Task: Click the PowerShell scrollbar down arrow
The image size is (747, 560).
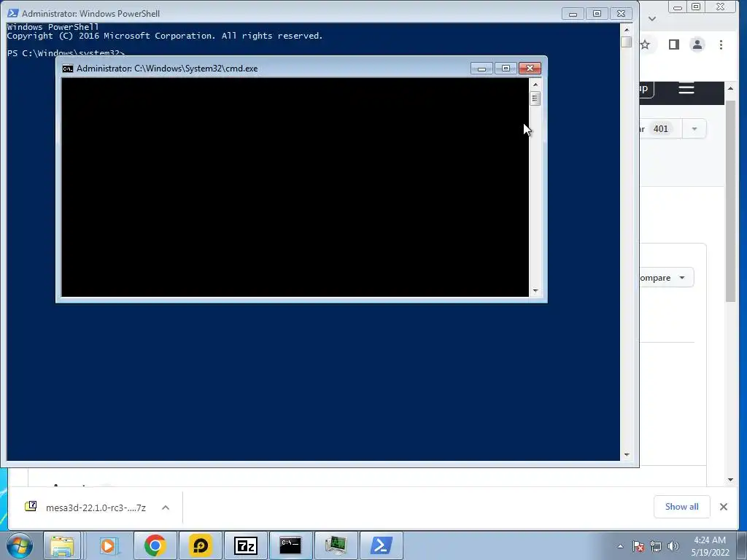Action: click(x=627, y=455)
